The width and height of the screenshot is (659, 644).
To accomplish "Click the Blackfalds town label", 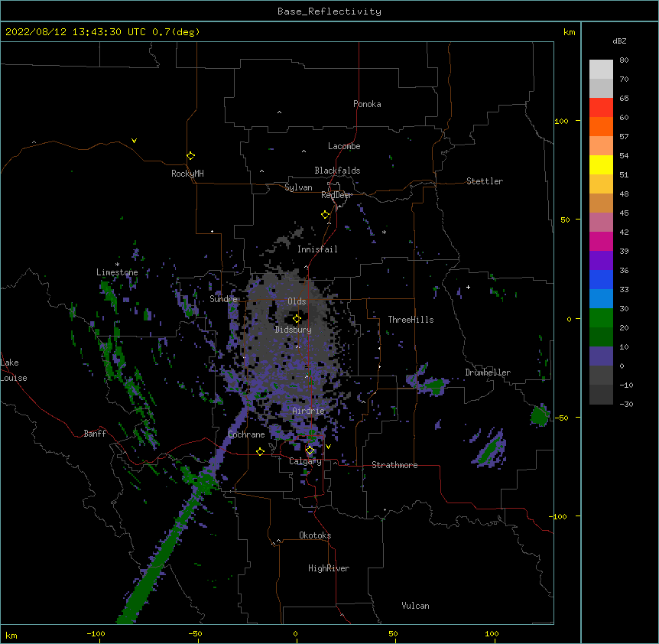I will [337, 171].
